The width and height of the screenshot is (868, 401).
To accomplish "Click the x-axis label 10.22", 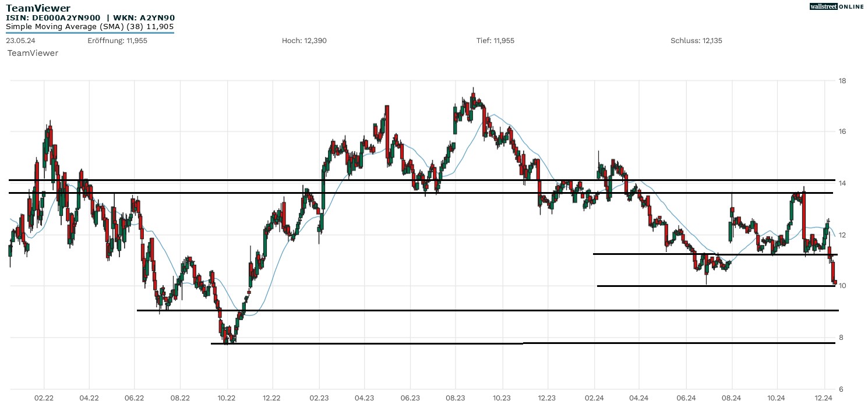I will click(227, 398).
